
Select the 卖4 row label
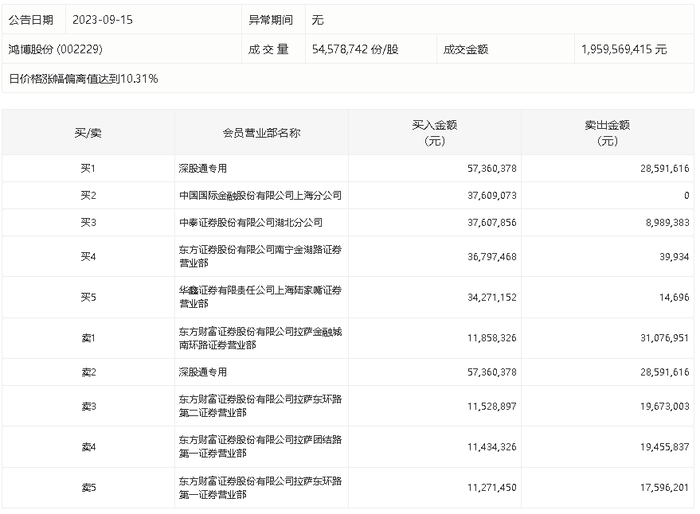[x=88, y=447]
